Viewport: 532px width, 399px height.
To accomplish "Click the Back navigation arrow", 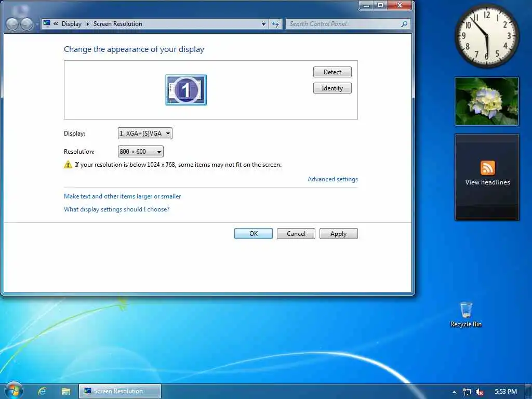I will tap(12, 24).
